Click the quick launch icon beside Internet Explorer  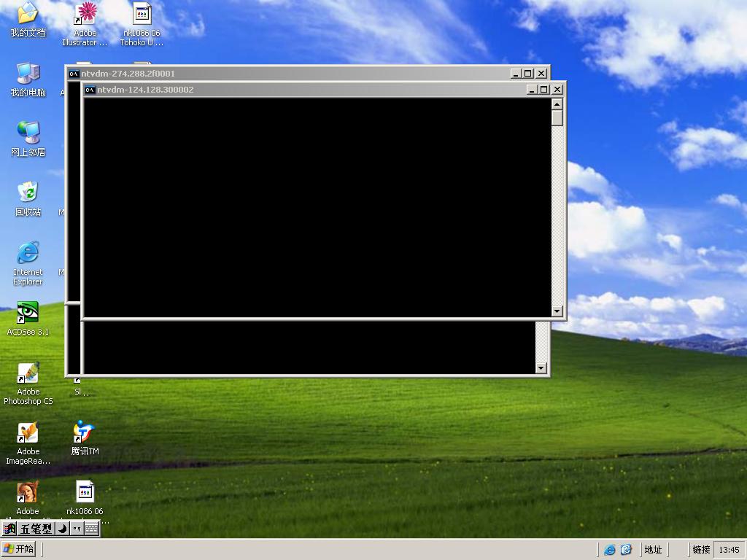(x=626, y=550)
